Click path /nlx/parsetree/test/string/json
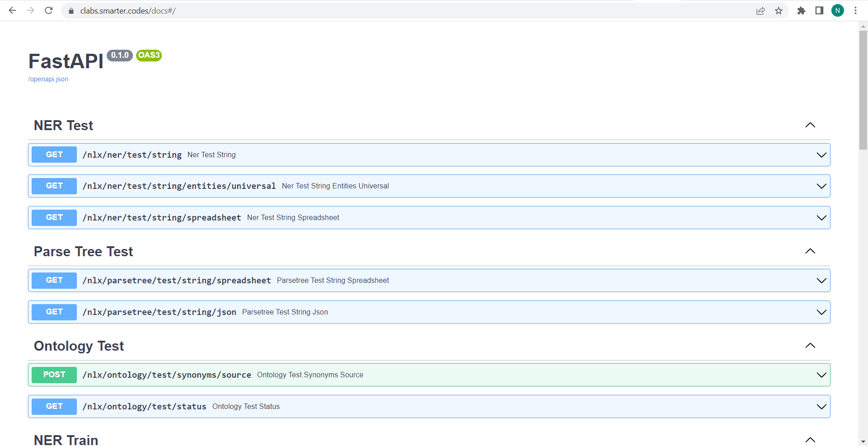The width and height of the screenshot is (868, 446). point(159,312)
